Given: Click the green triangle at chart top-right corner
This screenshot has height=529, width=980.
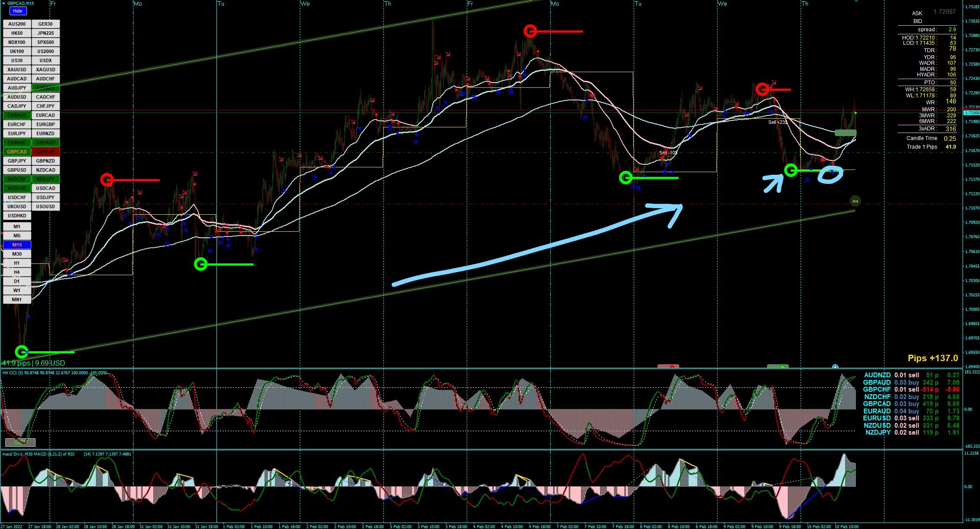Looking at the screenshot, I should pos(856,1).
